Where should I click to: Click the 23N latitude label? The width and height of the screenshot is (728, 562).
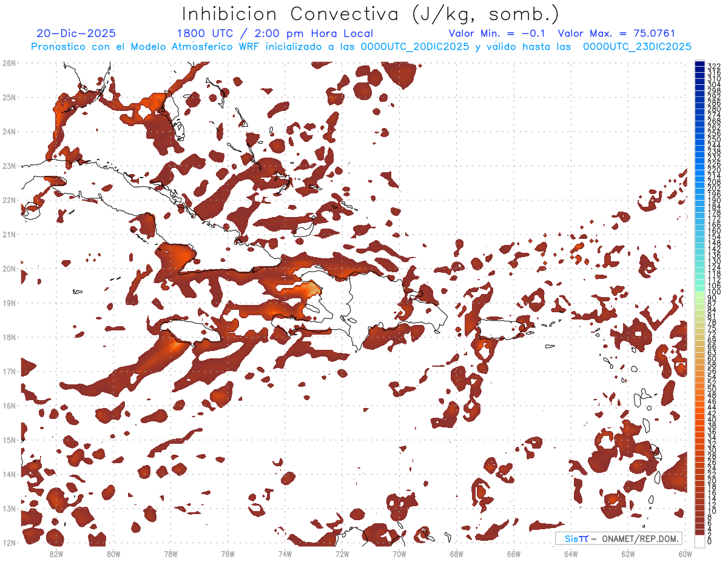pos(9,166)
